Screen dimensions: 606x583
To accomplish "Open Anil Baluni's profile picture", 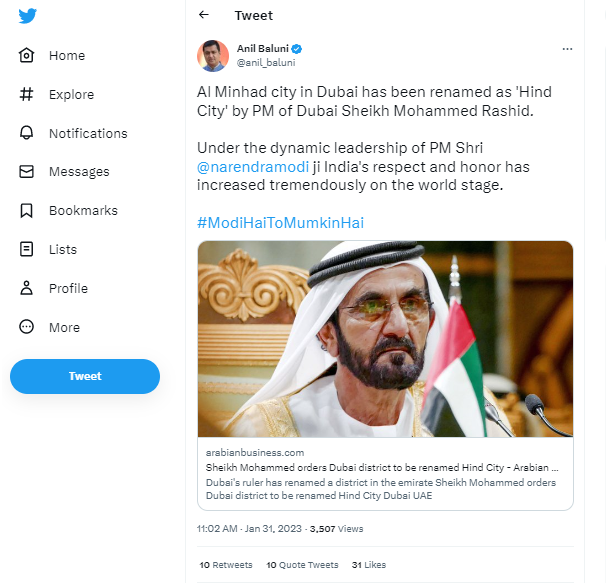I will 213,56.
